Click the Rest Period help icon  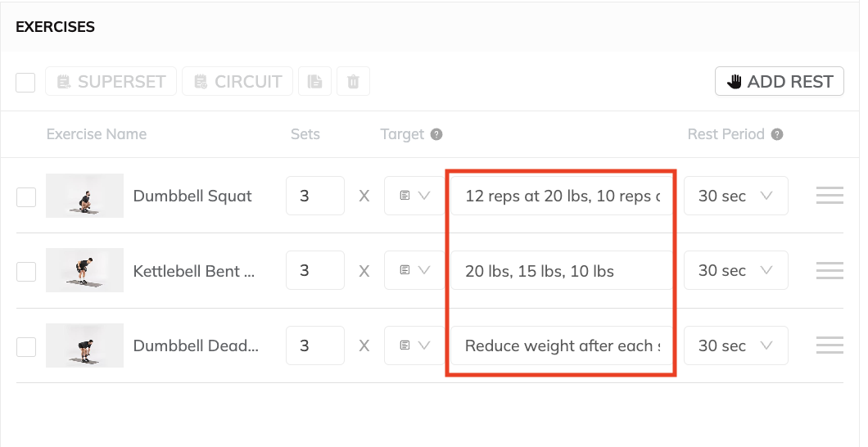777,134
